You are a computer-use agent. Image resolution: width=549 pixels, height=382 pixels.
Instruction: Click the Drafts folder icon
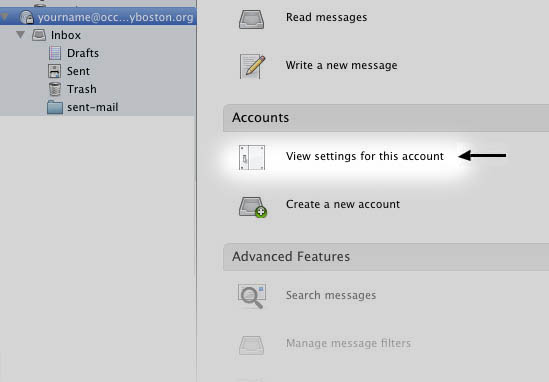click(x=55, y=53)
